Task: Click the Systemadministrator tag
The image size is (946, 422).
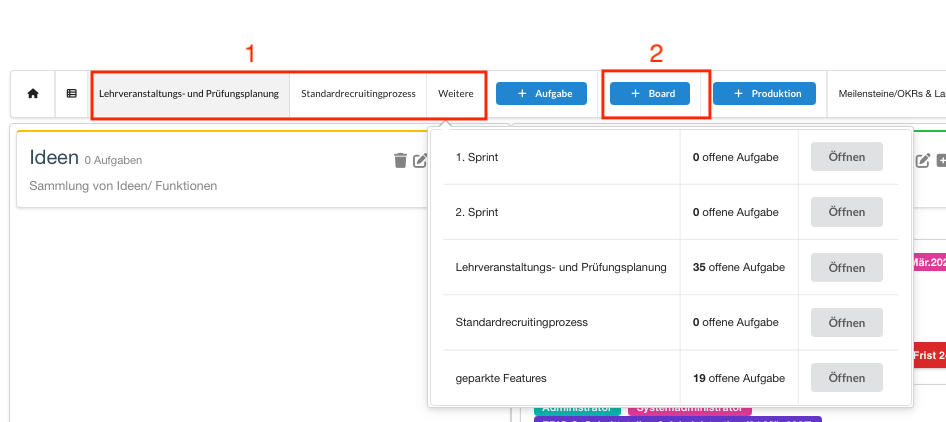Action: pos(688,409)
